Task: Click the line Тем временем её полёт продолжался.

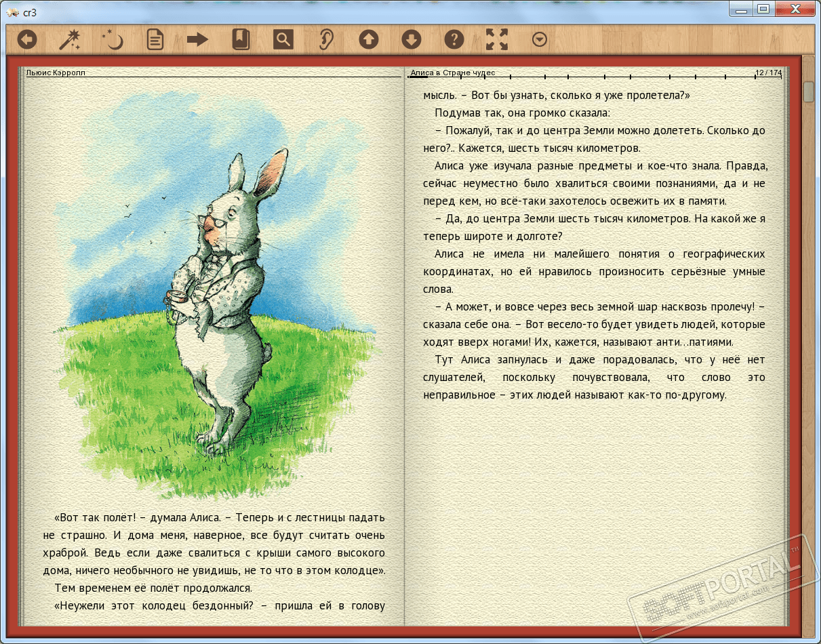Action: tap(153, 588)
